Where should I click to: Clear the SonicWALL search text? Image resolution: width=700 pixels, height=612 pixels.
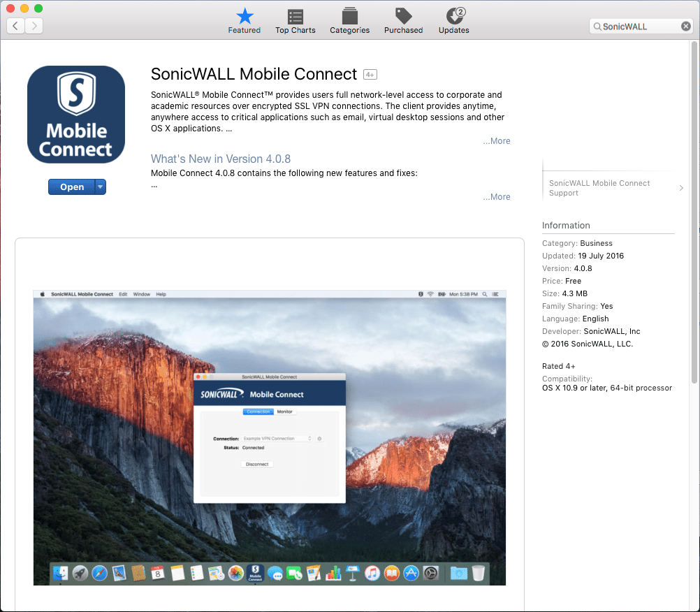(686, 27)
